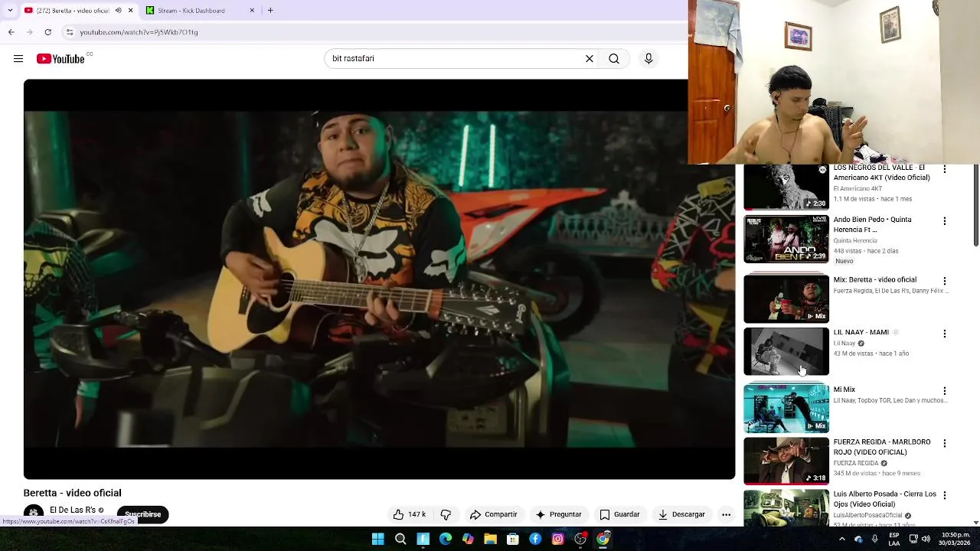This screenshot has width=980, height=551.
Task: View site information icon in address bar
Action: point(70,32)
